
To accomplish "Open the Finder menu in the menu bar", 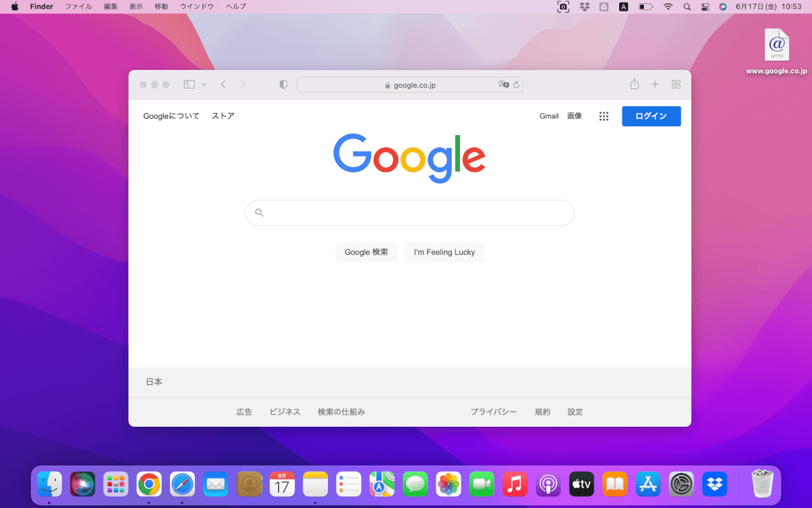I will tap(42, 6).
